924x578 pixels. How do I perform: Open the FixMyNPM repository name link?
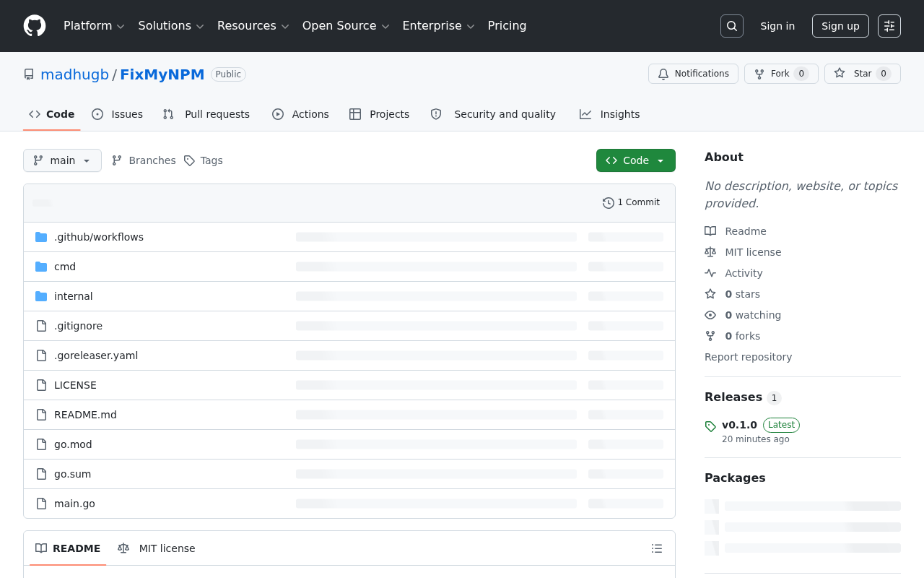(162, 74)
